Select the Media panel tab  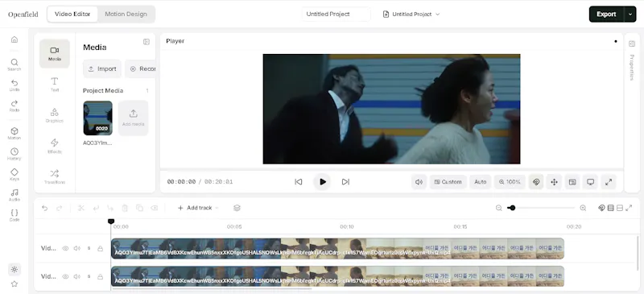(x=55, y=54)
